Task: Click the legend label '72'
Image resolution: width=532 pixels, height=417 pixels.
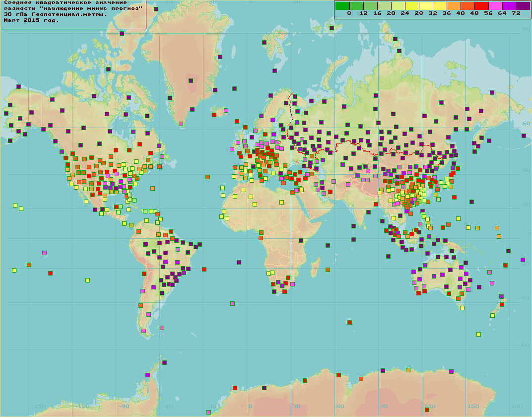Action: (516, 13)
